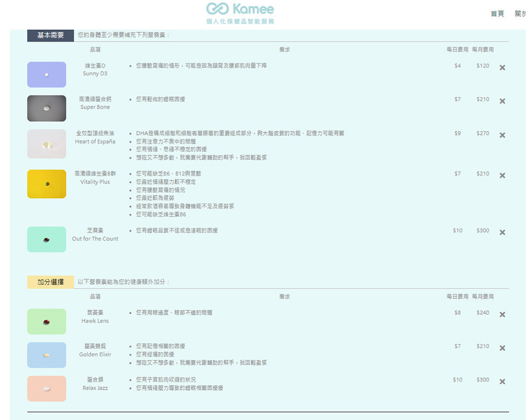Click the $9 daily cost value
The image size is (526, 420).
click(458, 133)
